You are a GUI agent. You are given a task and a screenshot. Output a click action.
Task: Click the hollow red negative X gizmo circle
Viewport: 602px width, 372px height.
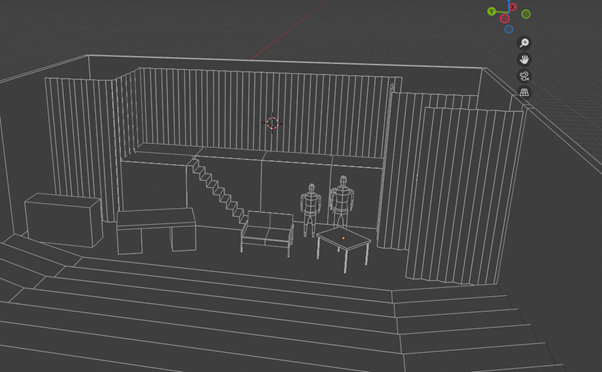point(505,18)
